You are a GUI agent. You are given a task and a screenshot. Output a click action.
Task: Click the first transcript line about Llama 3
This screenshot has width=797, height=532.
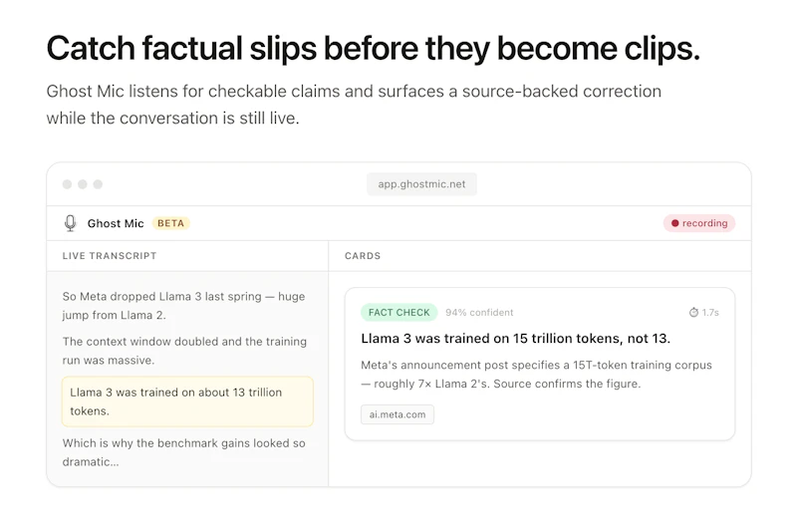pos(183,306)
